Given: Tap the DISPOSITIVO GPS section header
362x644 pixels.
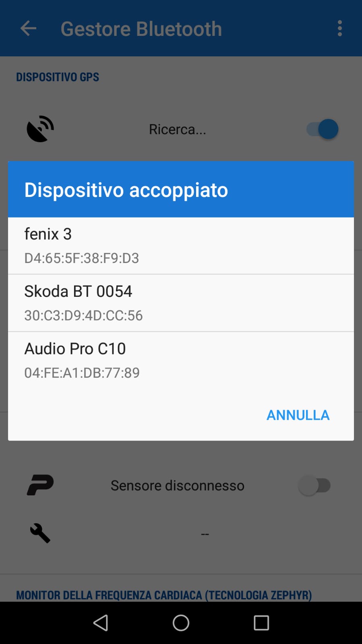Looking at the screenshot, I should [x=58, y=77].
